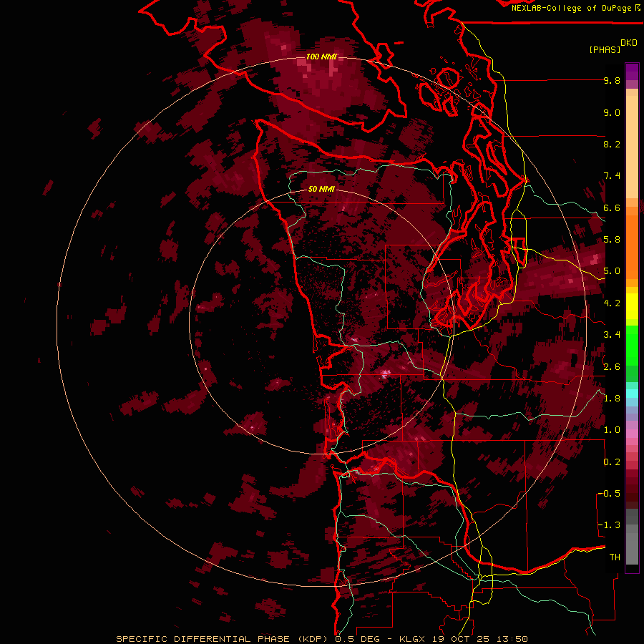Click the 5.8 legend value
Image resolution: width=644 pixels, height=644 pixels.
[x=612, y=240]
